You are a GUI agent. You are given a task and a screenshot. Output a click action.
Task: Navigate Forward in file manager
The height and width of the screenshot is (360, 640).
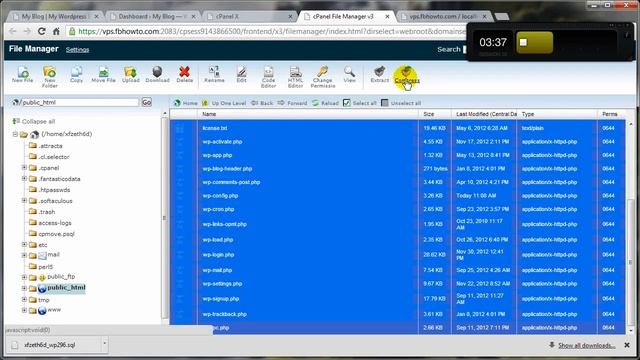click(292, 103)
